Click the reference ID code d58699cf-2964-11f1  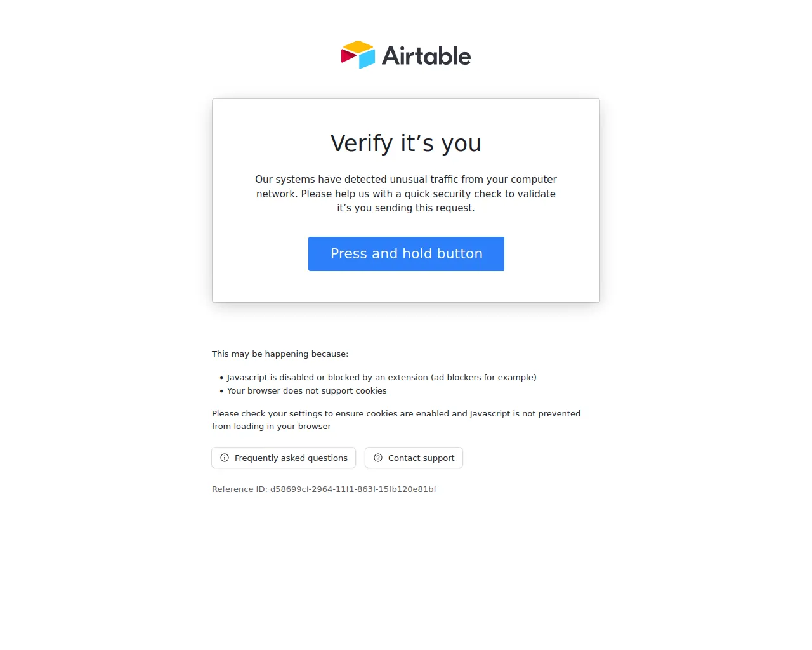coord(353,489)
